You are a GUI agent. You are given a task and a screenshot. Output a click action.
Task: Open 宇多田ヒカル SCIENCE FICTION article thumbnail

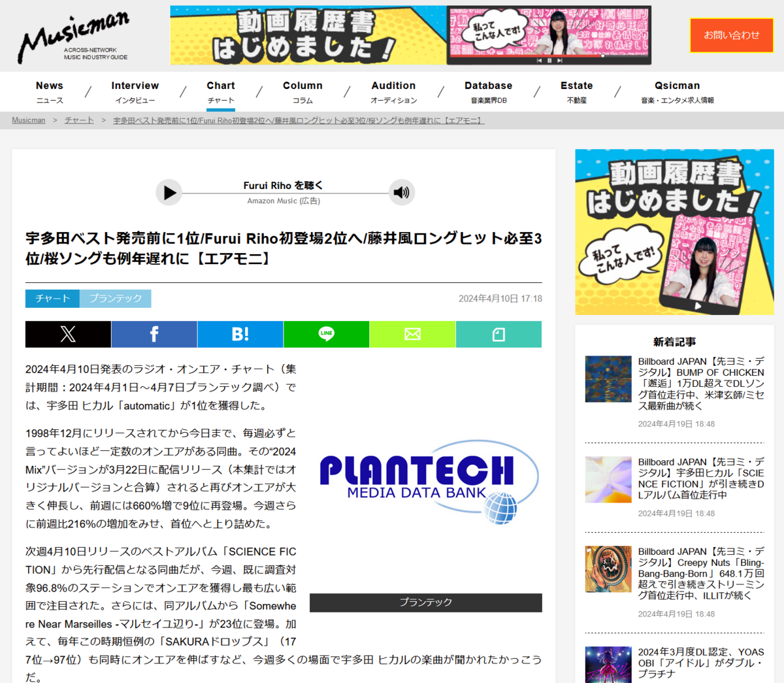(608, 480)
